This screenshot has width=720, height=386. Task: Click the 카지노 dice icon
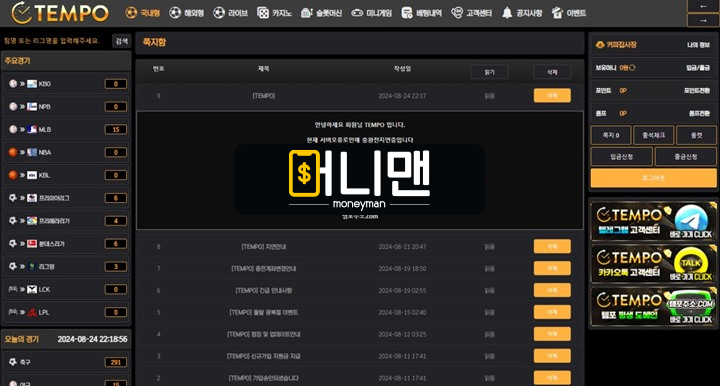click(263, 13)
